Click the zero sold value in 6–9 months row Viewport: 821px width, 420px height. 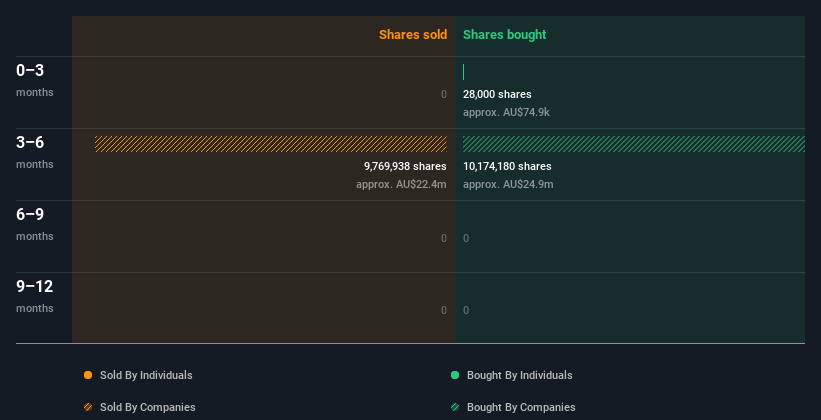pyautogui.click(x=444, y=238)
